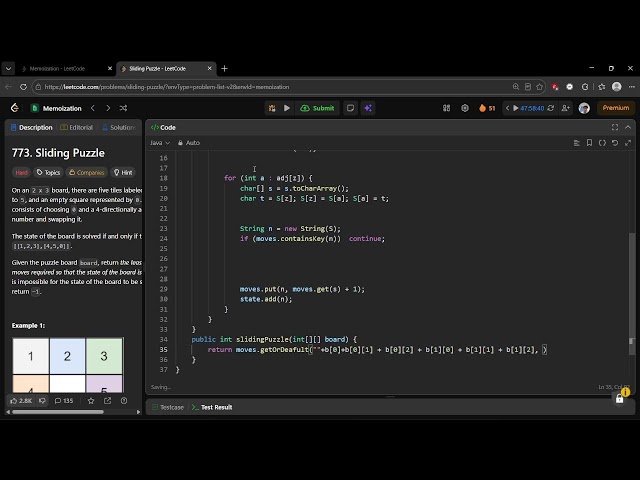640x480 pixels.
Task: Click the streak flame counter 51
Action: click(487, 108)
